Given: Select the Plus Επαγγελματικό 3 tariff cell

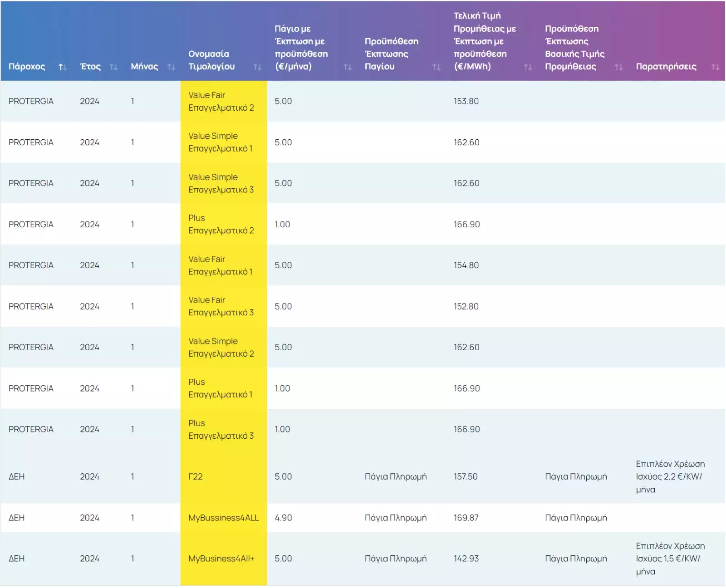Looking at the screenshot, I should point(221,430).
